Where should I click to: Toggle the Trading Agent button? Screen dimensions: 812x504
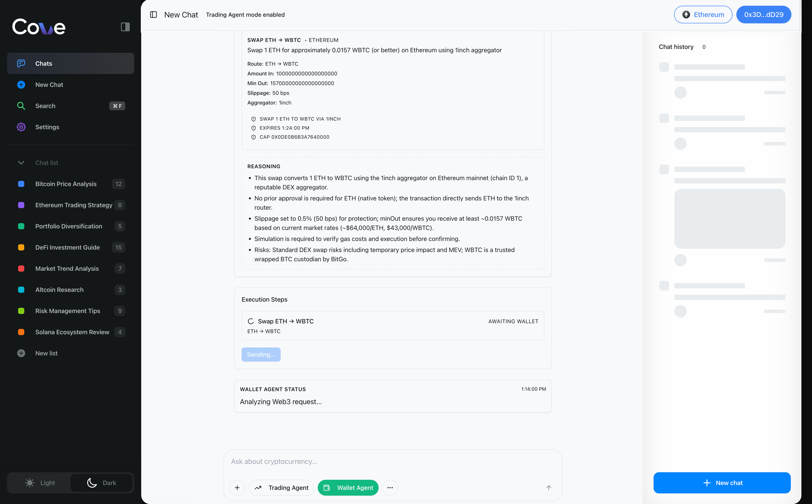[281, 488]
